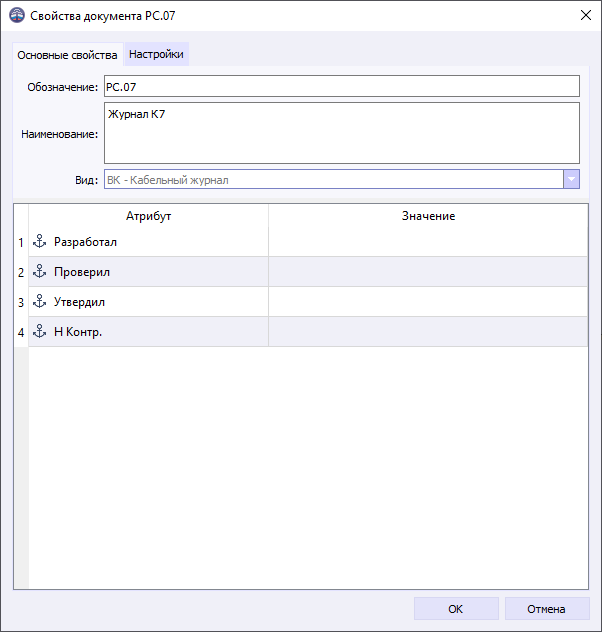Viewport: 602px width, 632px height.
Task: Click the value cell for Утвердил
Action: (x=428, y=301)
